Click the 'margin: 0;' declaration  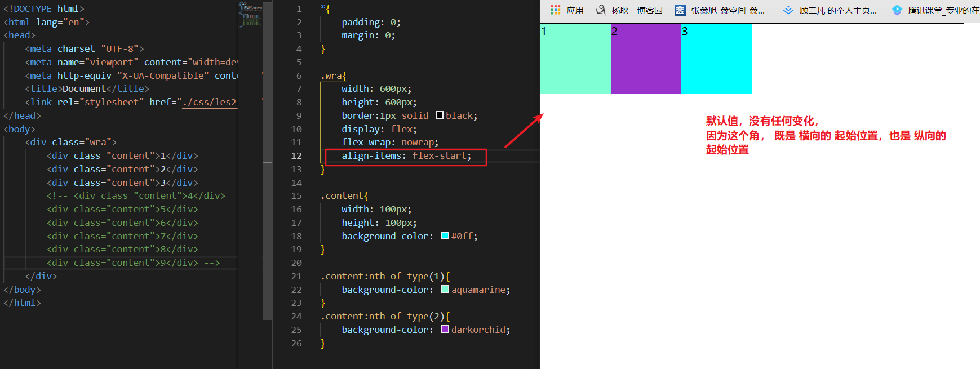coord(369,35)
